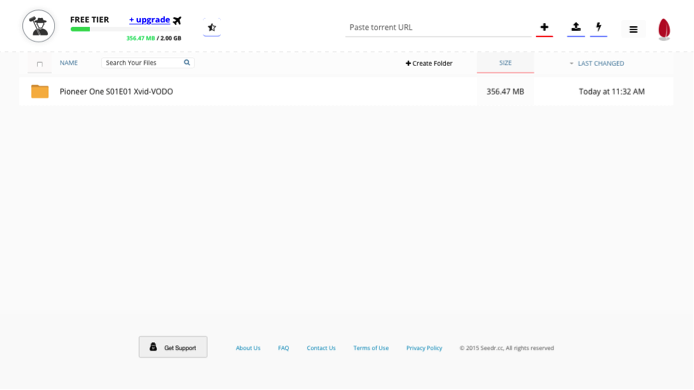
Task: Click the FREE TIER label
Action: (x=89, y=19)
